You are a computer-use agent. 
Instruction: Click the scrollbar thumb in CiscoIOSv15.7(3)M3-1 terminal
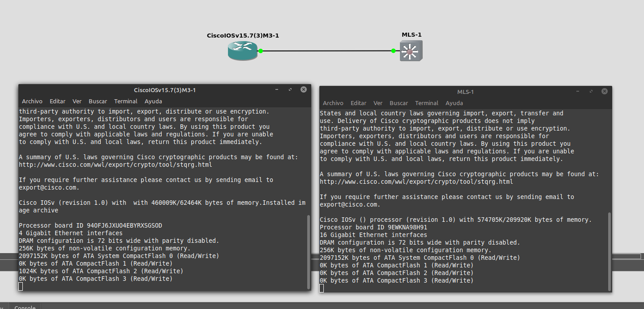point(308,252)
